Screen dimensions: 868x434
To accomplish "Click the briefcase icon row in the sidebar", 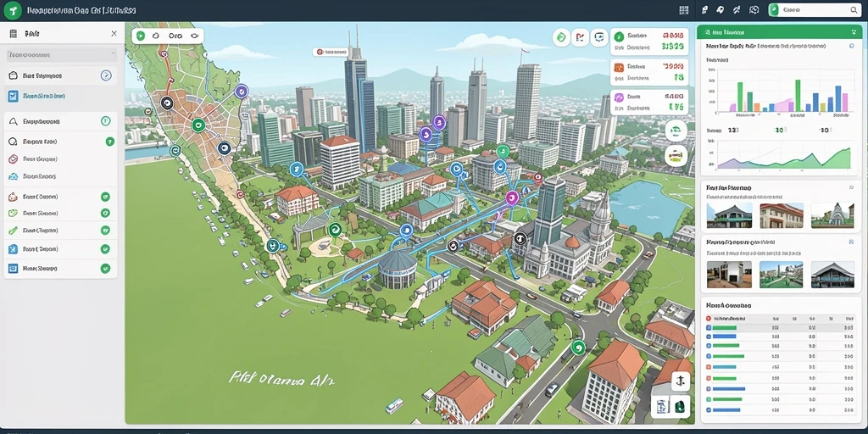I will 61,75.
